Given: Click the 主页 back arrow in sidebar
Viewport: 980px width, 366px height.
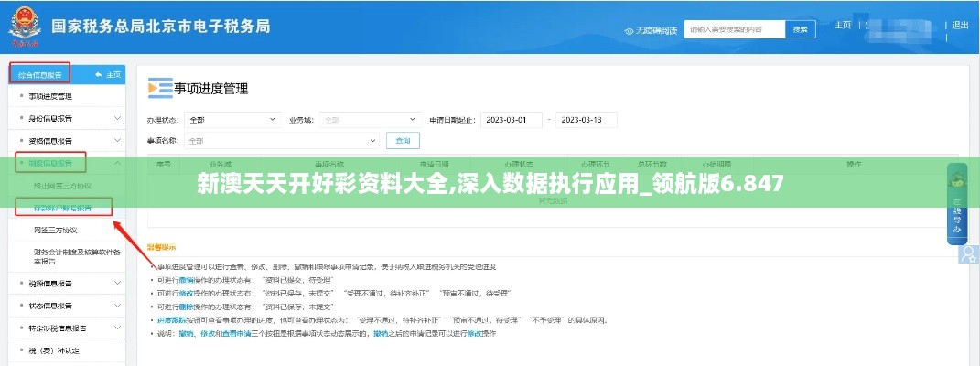Looking at the screenshot, I should click(99, 74).
